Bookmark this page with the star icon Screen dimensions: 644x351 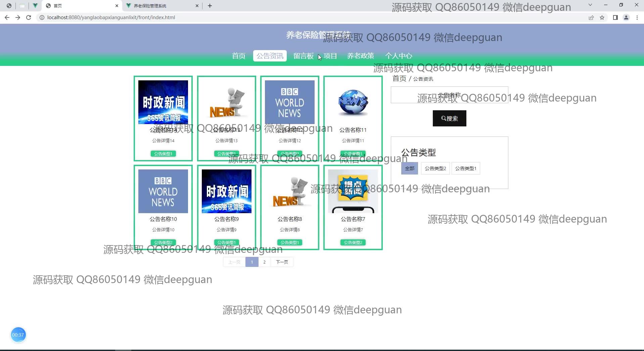coord(602,17)
